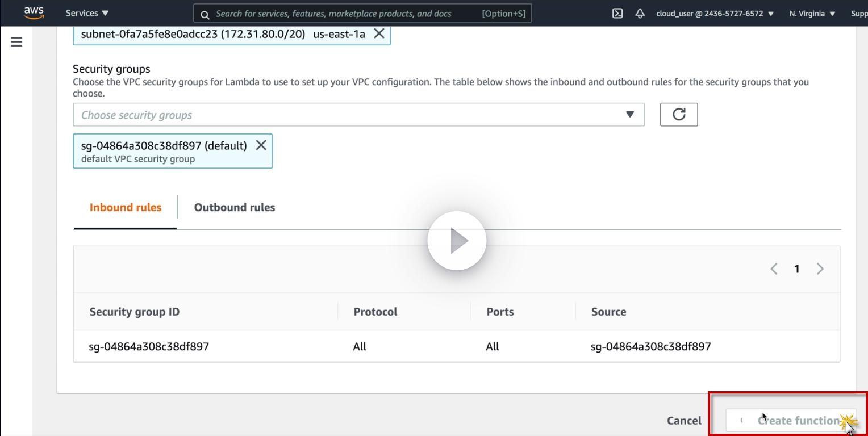
Task: Expand the Services menu
Action: [x=87, y=13]
